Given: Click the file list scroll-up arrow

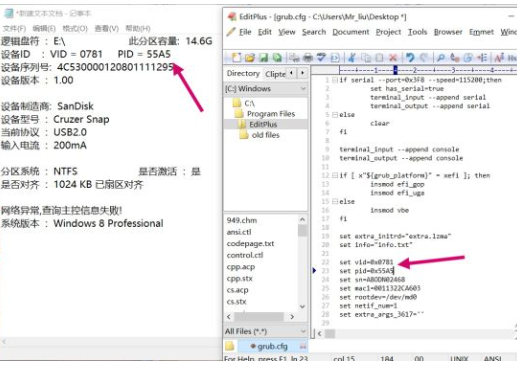Looking at the screenshot, I should coord(302,219).
